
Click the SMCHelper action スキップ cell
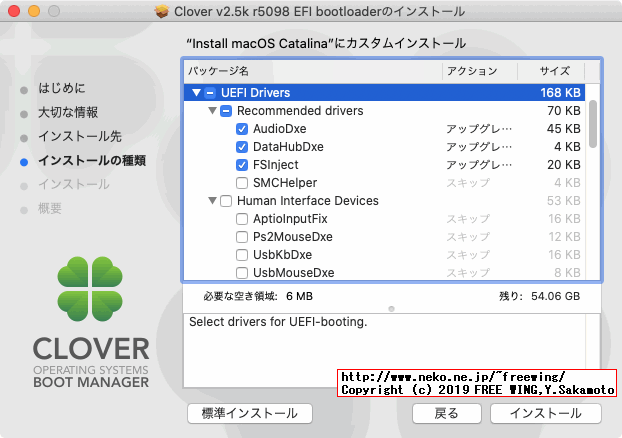coord(468,183)
